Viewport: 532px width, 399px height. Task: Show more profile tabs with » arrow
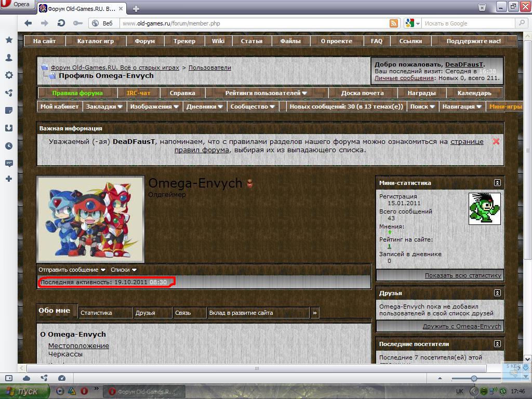point(314,313)
